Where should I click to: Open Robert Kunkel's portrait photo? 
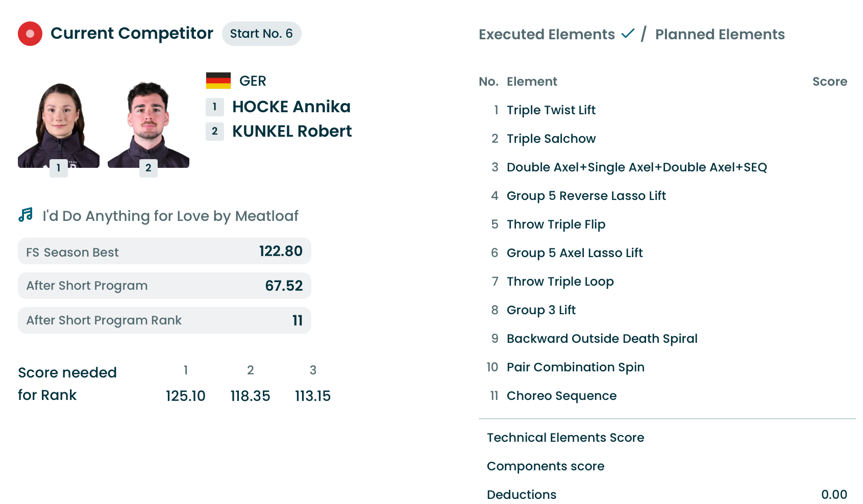[x=149, y=125]
